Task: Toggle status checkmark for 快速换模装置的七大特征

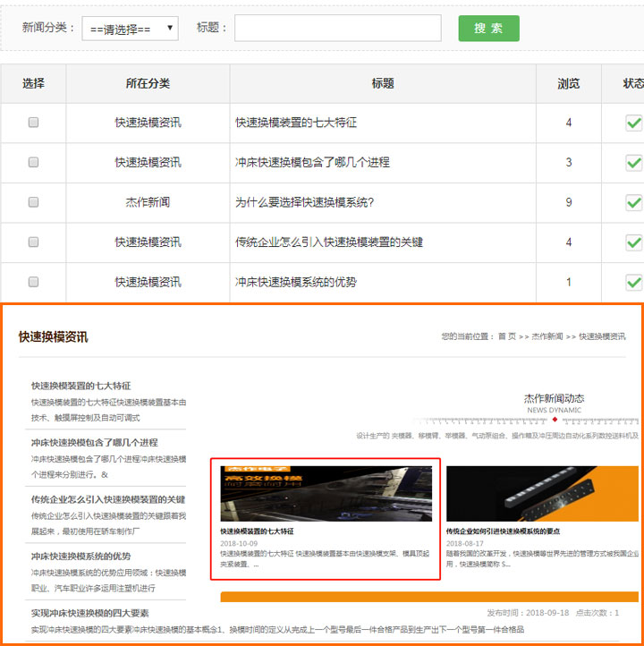Action: 634,123
